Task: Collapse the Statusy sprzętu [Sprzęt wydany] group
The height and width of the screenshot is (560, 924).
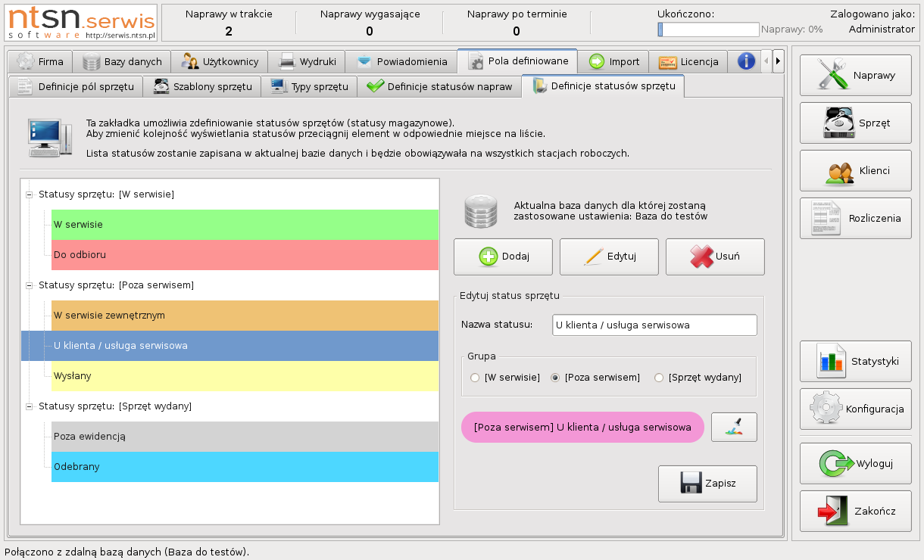Action: coord(30,406)
